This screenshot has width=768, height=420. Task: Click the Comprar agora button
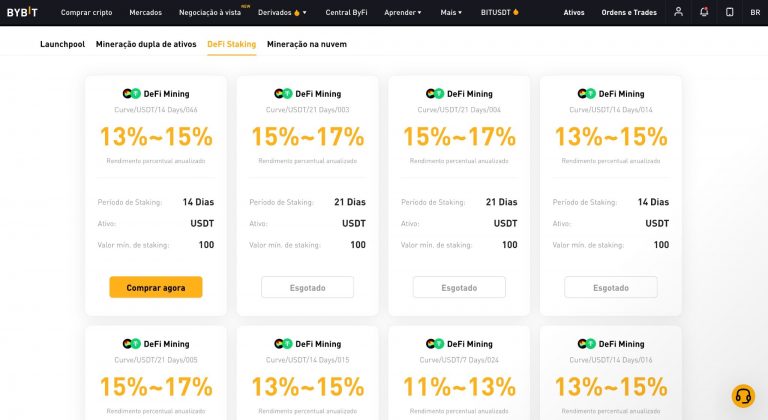tap(156, 287)
